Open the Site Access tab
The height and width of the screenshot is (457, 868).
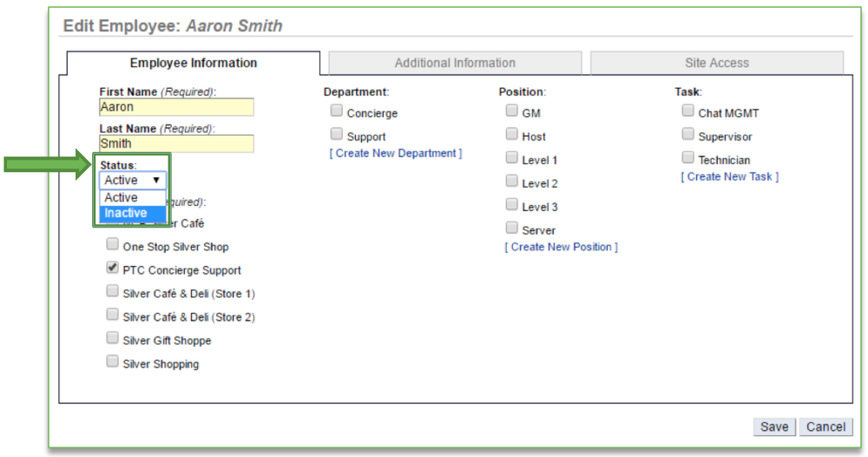(x=716, y=63)
